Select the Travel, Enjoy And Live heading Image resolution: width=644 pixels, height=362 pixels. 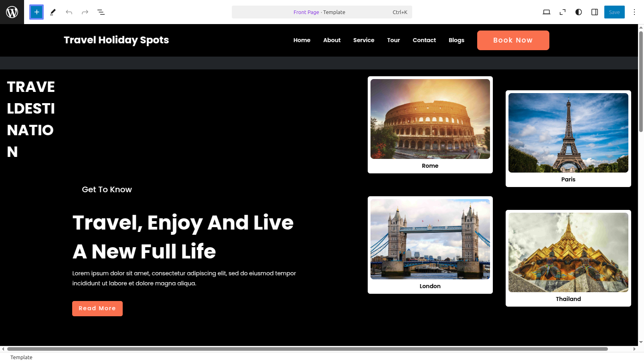coord(183,237)
